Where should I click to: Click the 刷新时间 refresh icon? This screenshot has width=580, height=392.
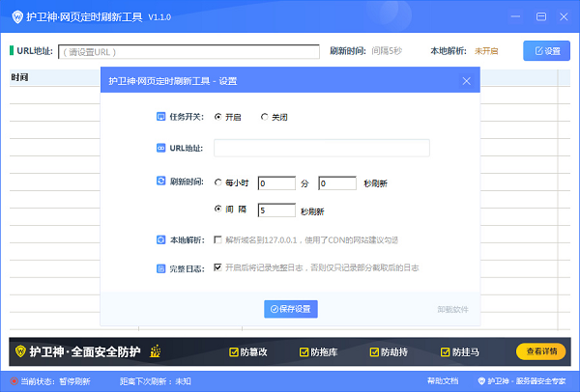160,182
